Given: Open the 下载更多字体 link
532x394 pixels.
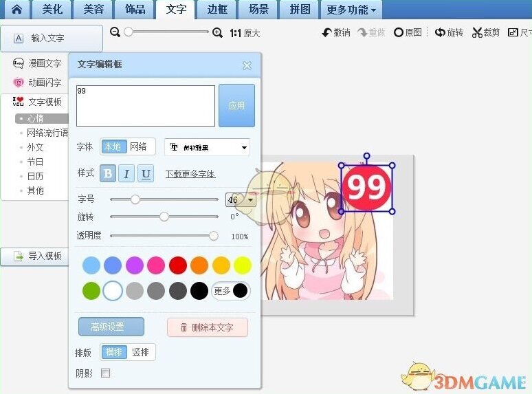Looking at the screenshot, I should pyautogui.click(x=190, y=174).
